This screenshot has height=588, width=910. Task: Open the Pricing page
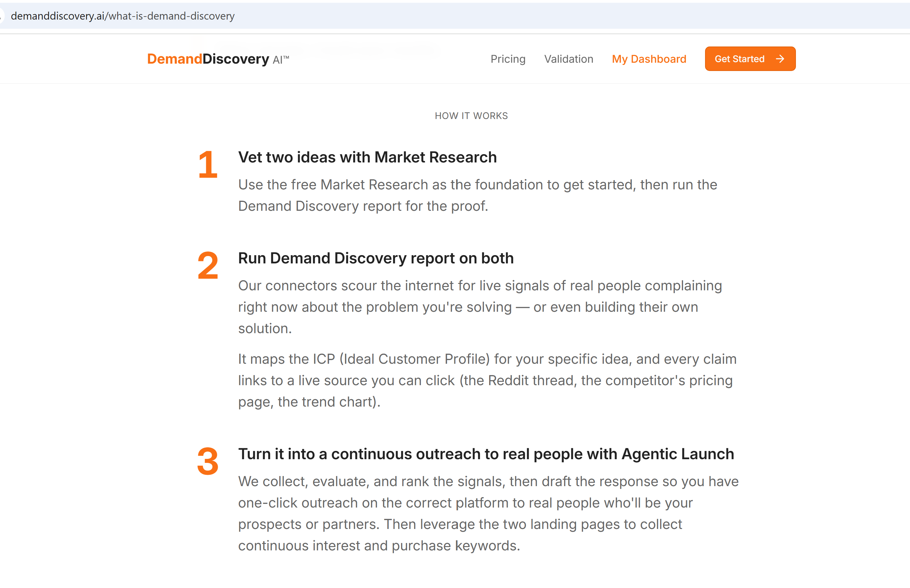tap(508, 59)
